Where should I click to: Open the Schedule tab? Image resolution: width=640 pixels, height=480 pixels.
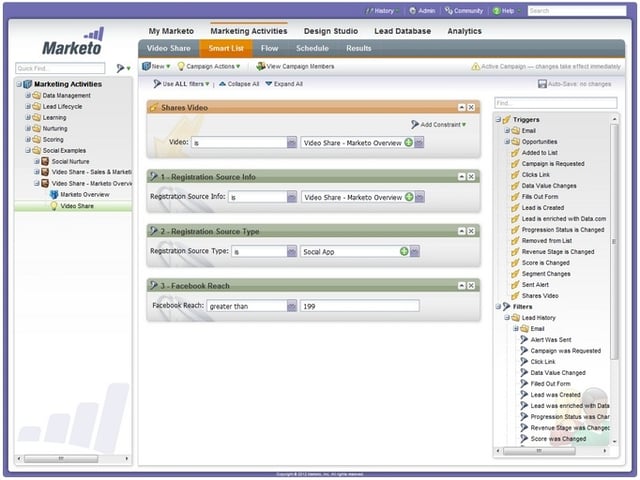tap(312, 48)
